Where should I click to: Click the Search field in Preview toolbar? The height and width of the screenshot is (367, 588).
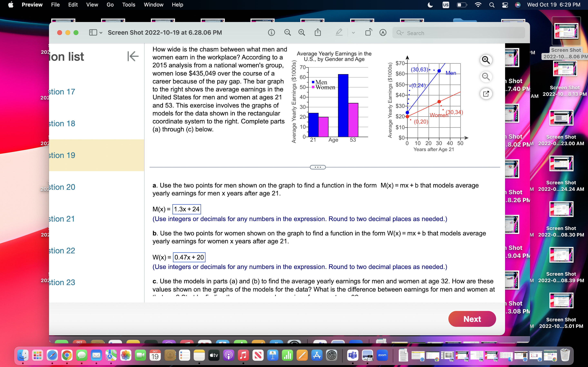(458, 33)
